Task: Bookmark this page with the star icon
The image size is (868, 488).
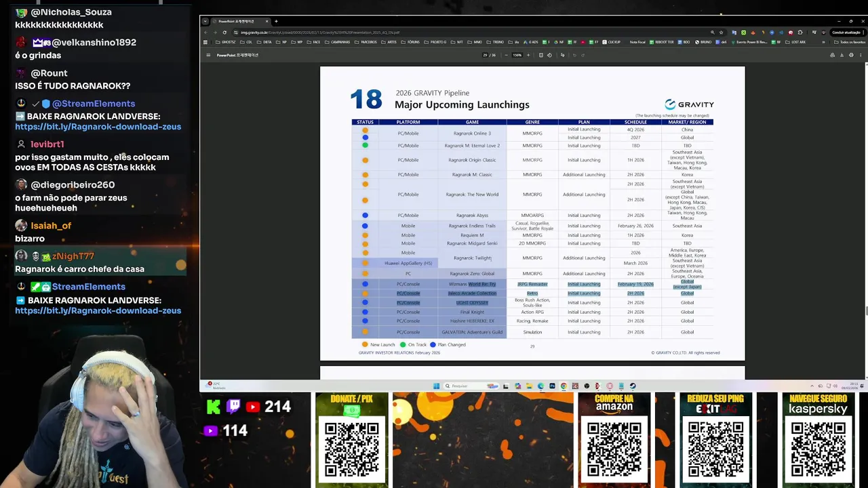Action: pyautogui.click(x=721, y=33)
